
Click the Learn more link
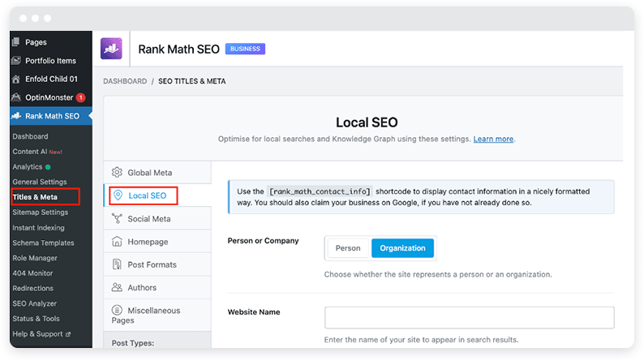[493, 140]
